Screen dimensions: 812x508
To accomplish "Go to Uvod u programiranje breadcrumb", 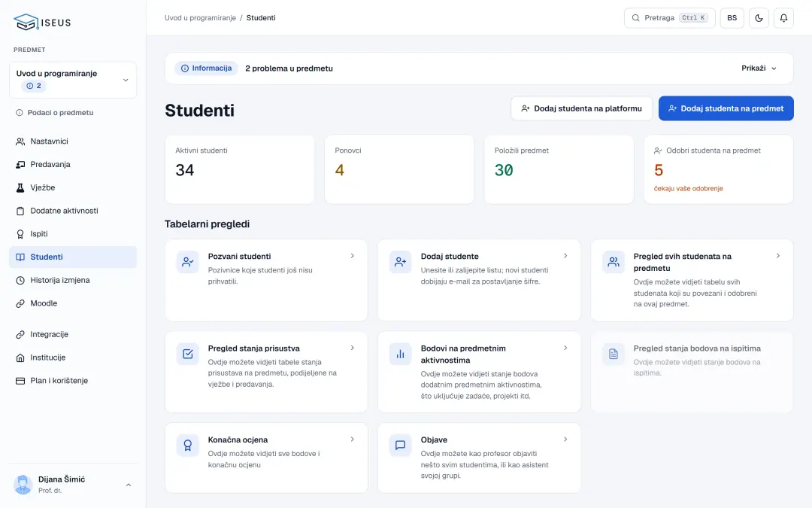I will click(200, 17).
